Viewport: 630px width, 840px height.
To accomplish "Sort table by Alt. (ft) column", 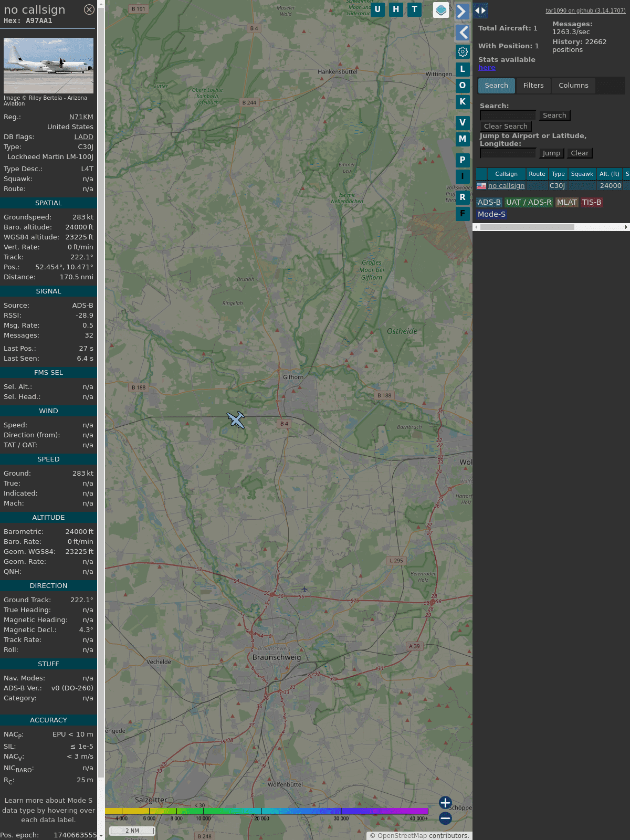I will click(x=610, y=174).
